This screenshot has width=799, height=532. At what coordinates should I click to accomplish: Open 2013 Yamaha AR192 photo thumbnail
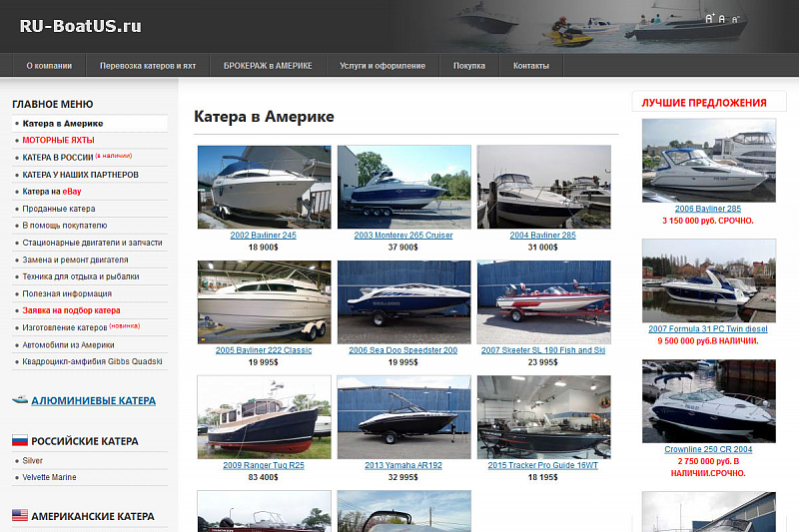coord(404,417)
